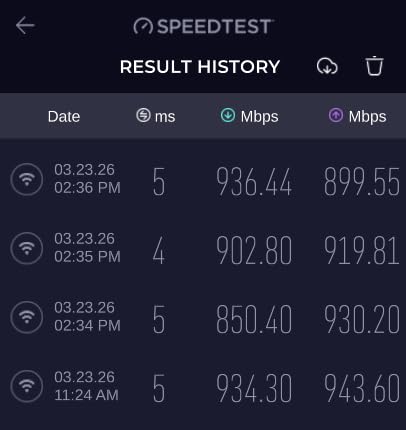Tap Wi-Fi icon of 02:36 PM result
Viewport: 406px width, 430px height.
27,179
